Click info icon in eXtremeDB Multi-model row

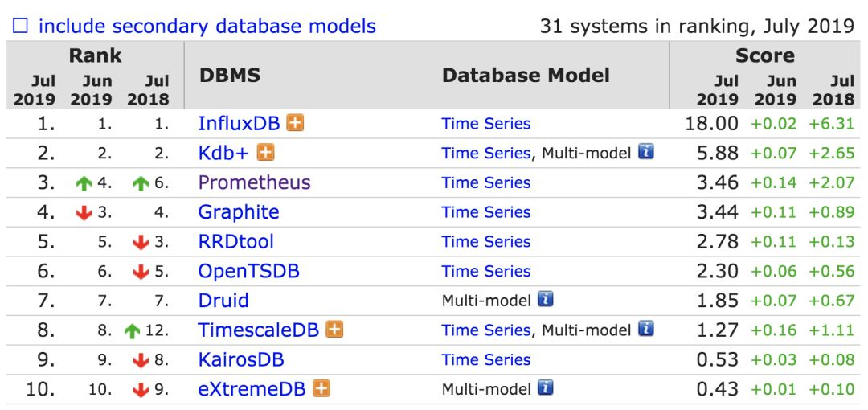tap(546, 388)
